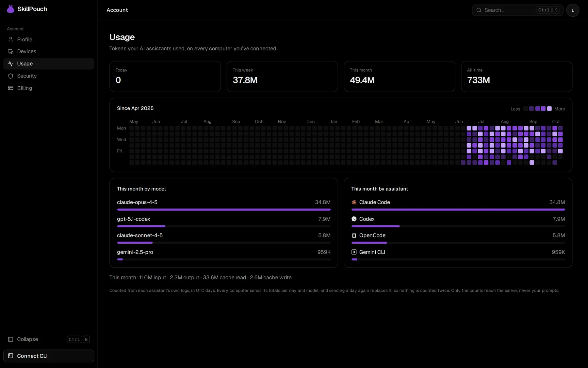Click the OpenCode 5.8M value
The image size is (588, 368).
(559, 236)
